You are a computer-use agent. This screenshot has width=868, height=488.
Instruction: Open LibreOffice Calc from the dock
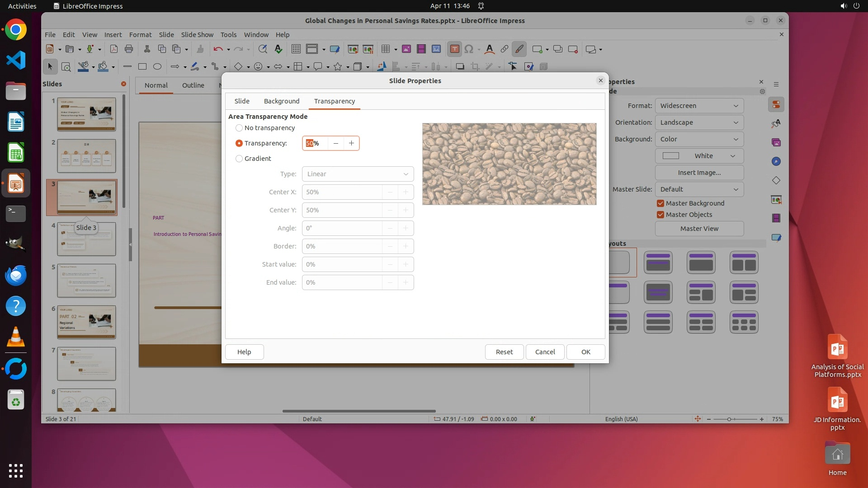click(x=16, y=153)
